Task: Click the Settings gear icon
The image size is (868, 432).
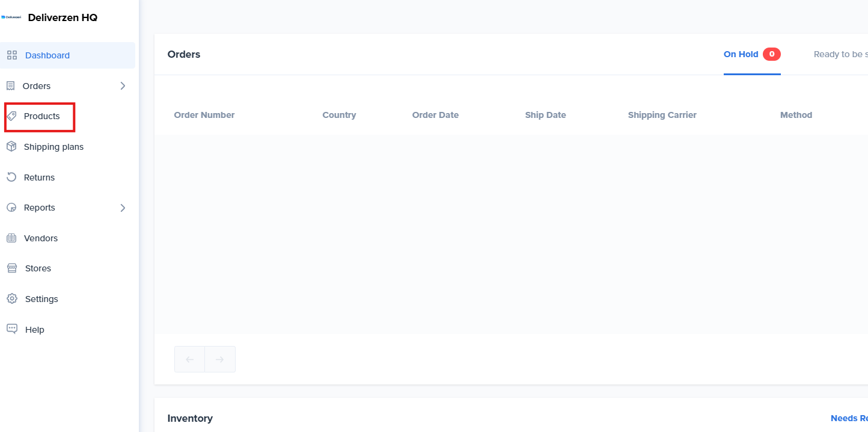Action: (x=12, y=299)
